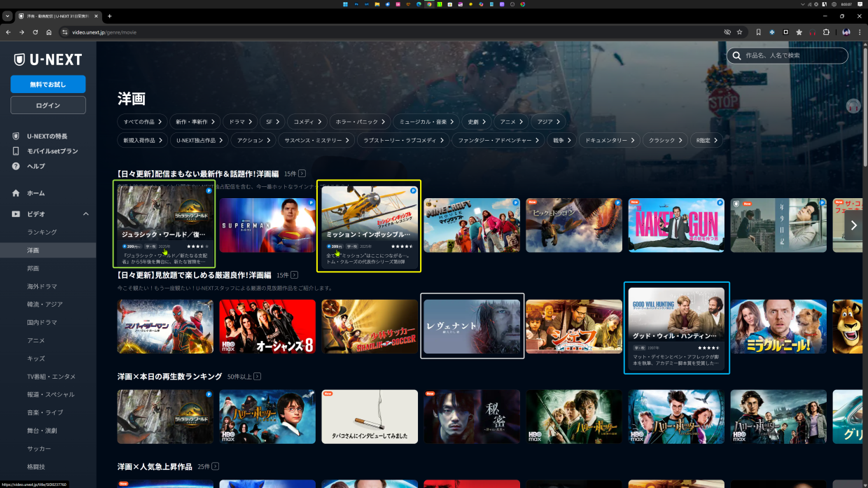Image resolution: width=868 pixels, height=488 pixels.
Task: Bookmark this page with star icon
Action: pyautogui.click(x=739, y=32)
